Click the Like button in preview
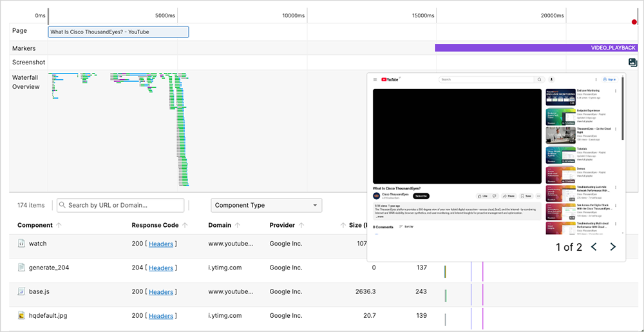 click(482, 196)
